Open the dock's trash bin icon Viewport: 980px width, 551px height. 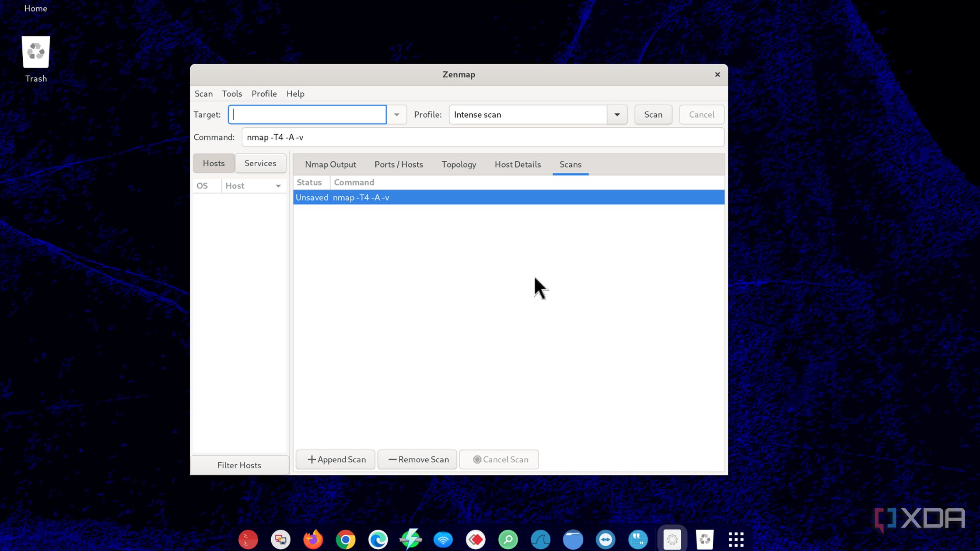click(x=705, y=539)
